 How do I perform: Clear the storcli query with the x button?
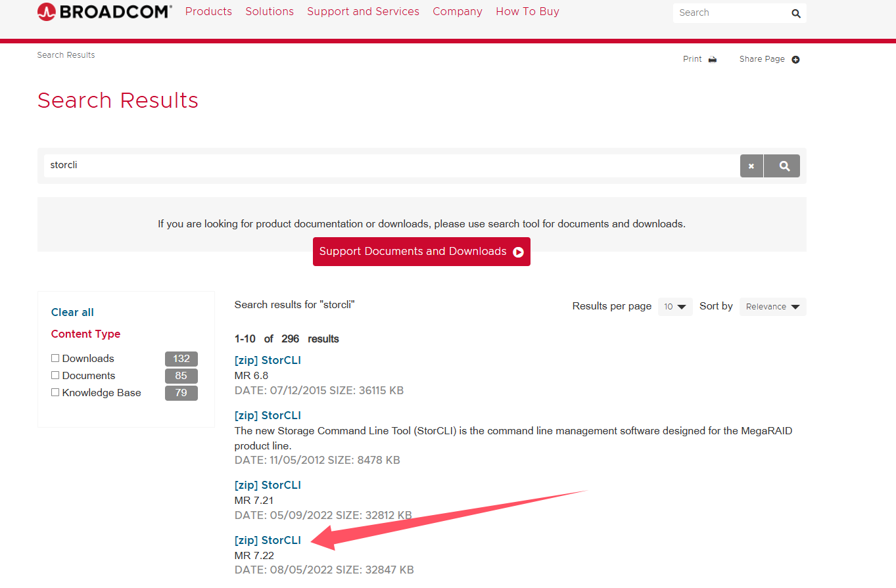coord(751,166)
